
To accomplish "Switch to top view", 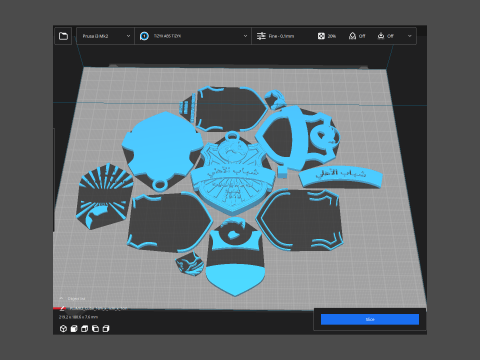I will tap(85, 329).
